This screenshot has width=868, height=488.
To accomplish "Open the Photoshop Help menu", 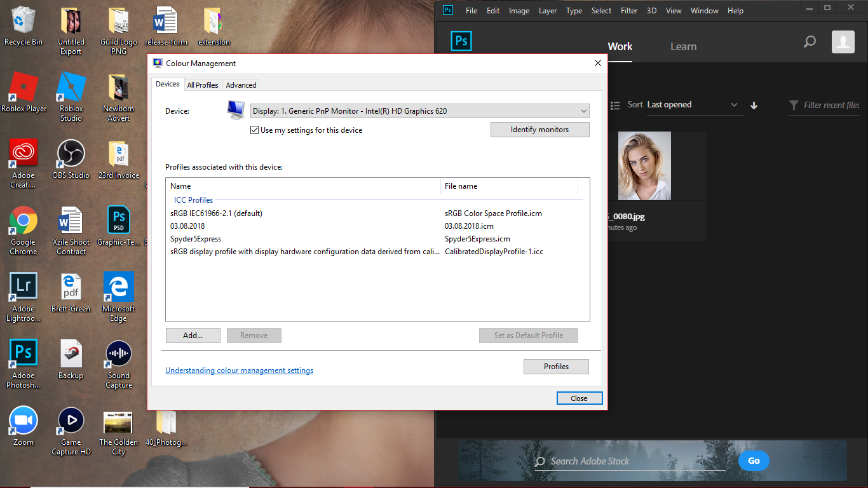I will [735, 11].
